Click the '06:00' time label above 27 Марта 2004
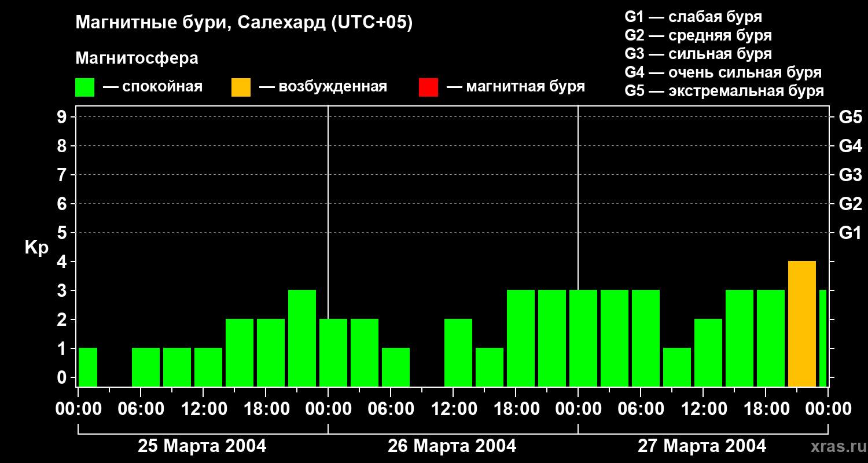Screen dimensions: 868x463 point(641,409)
